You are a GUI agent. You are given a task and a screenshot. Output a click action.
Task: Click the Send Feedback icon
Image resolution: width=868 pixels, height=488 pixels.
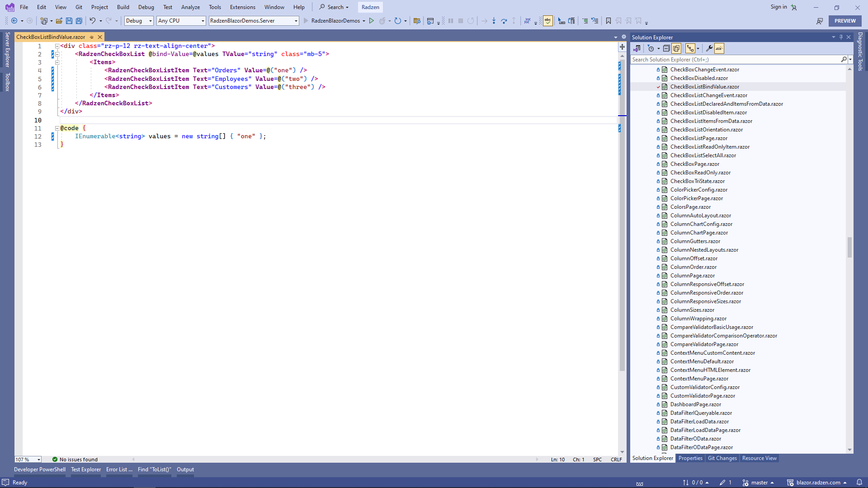tap(820, 21)
